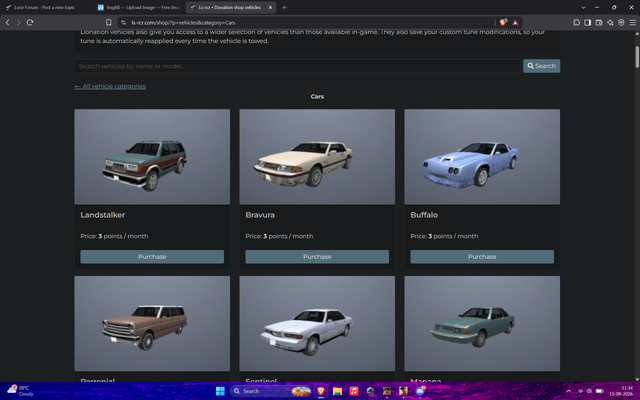Open the battery status tray icon

[599, 391]
